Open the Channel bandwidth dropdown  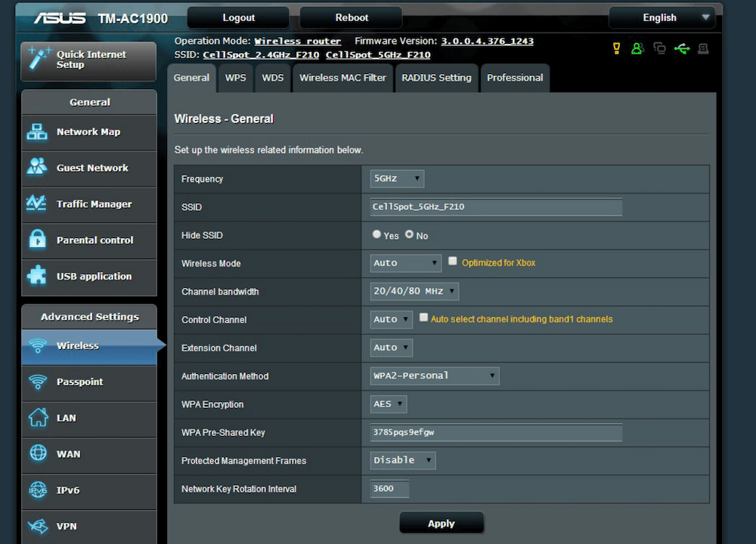pyautogui.click(x=414, y=292)
